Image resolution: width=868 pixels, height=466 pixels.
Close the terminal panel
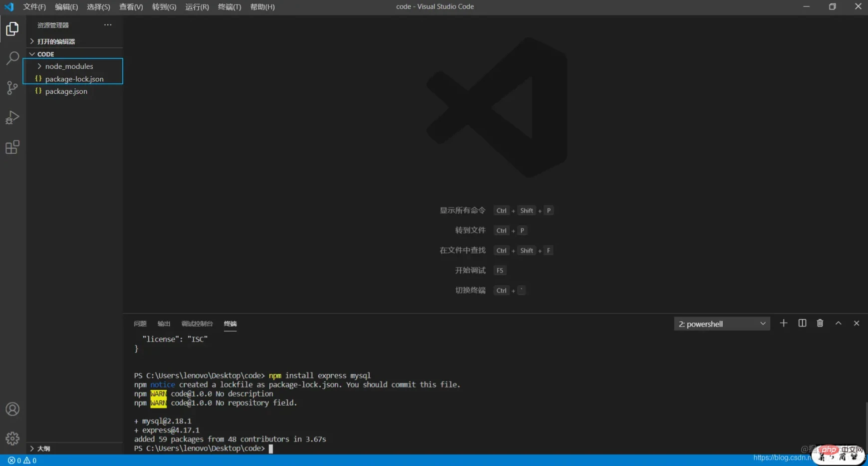click(x=857, y=323)
